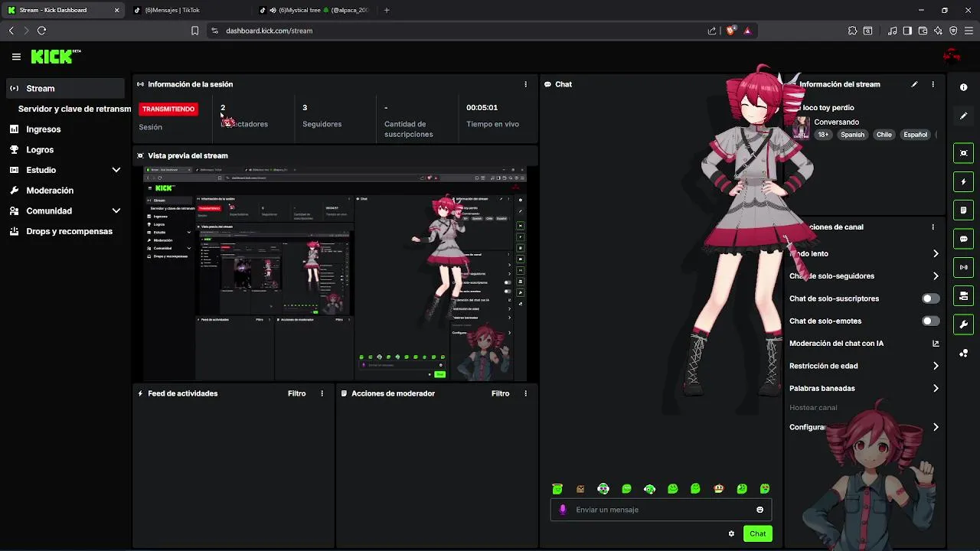This screenshot has height=551, width=980.
Task: Open options menu of channel actions panel
Action: 933,227
